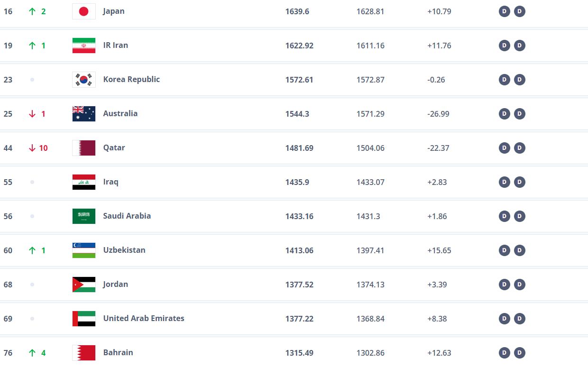Click Qatar's red down arrow indicator

(x=32, y=148)
